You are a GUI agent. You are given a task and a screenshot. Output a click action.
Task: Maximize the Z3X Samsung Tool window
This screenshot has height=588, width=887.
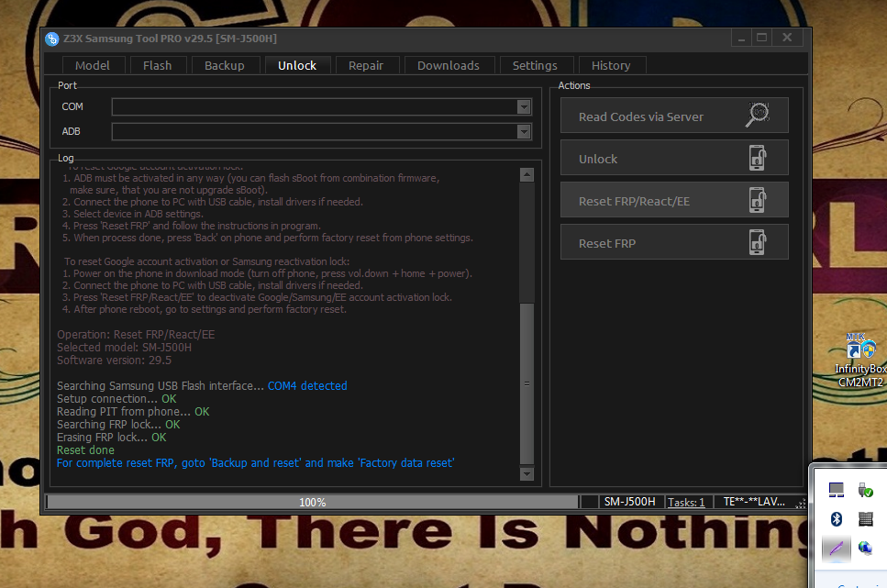[x=762, y=38]
